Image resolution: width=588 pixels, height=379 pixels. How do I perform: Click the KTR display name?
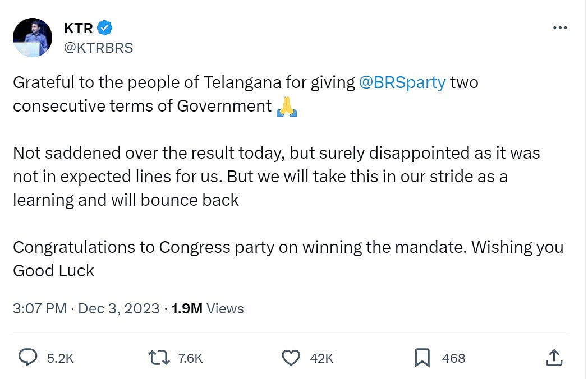78,28
